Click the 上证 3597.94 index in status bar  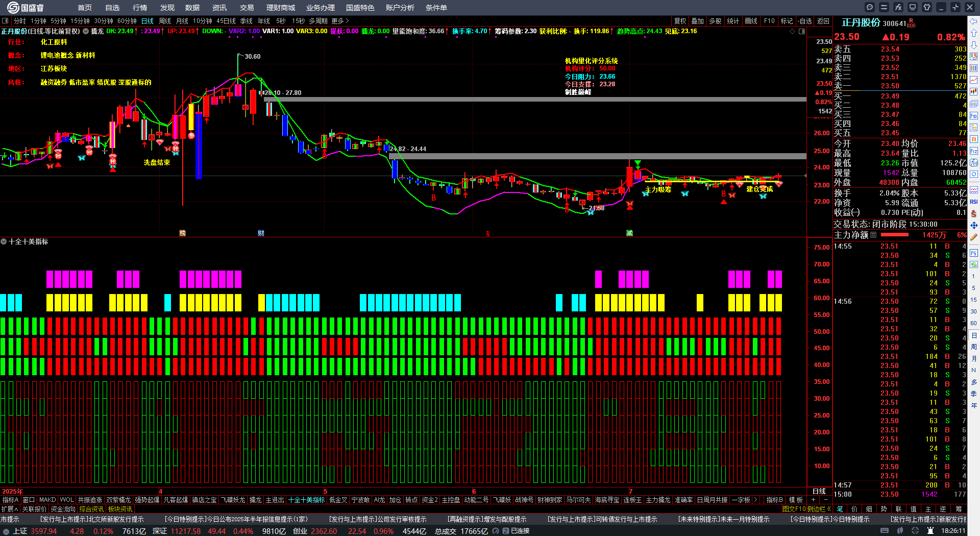[35, 531]
